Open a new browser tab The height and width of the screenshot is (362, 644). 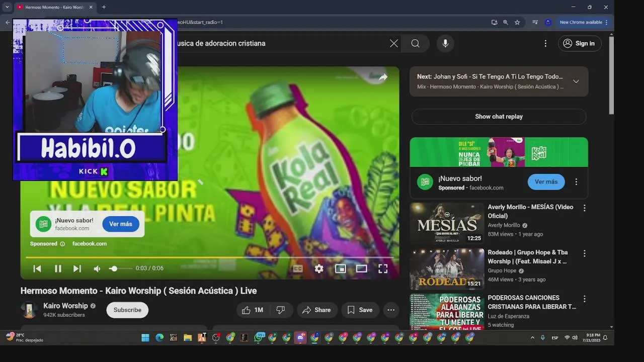click(104, 7)
